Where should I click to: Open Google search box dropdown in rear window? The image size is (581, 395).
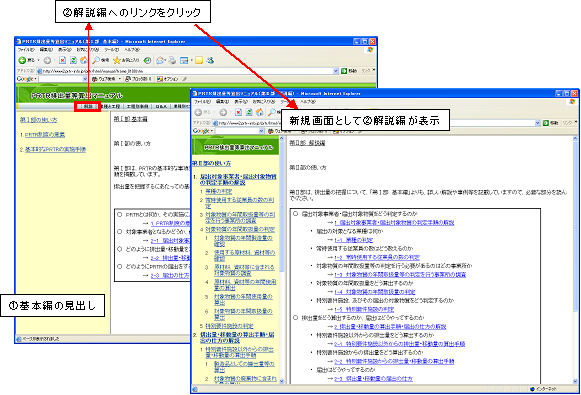pyautogui.click(x=85, y=79)
